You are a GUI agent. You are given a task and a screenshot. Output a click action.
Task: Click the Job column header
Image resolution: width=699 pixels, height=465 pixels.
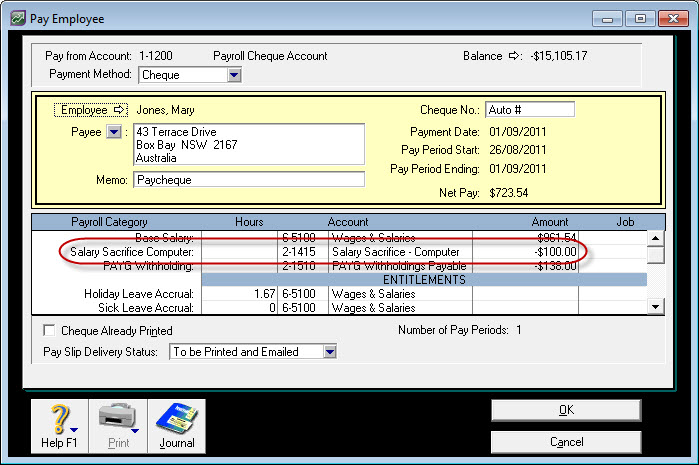click(x=625, y=222)
